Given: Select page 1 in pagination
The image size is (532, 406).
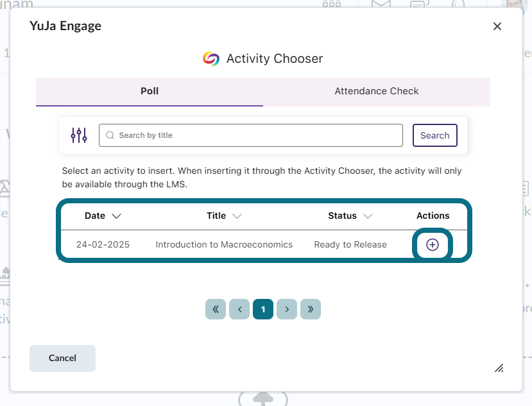Looking at the screenshot, I should (263, 309).
